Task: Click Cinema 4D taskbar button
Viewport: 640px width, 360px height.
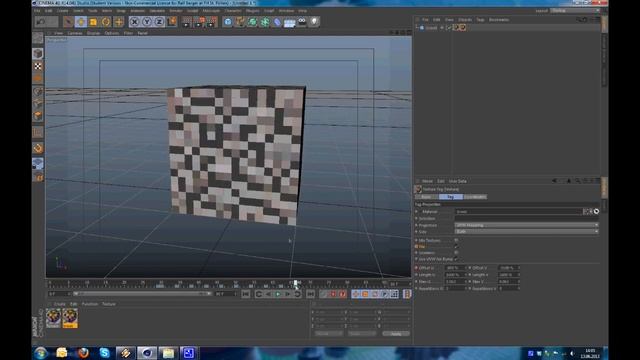Action: point(147,353)
